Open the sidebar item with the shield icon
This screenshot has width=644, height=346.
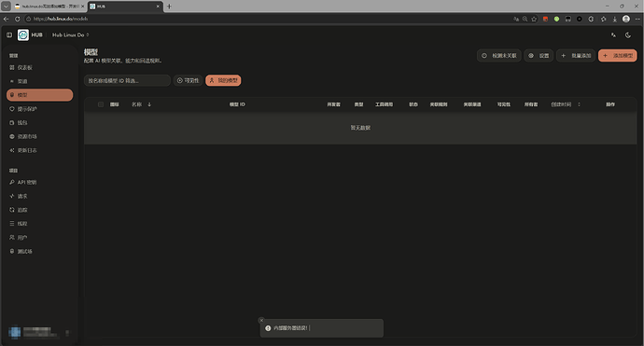pyautogui.click(x=39, y=109)
